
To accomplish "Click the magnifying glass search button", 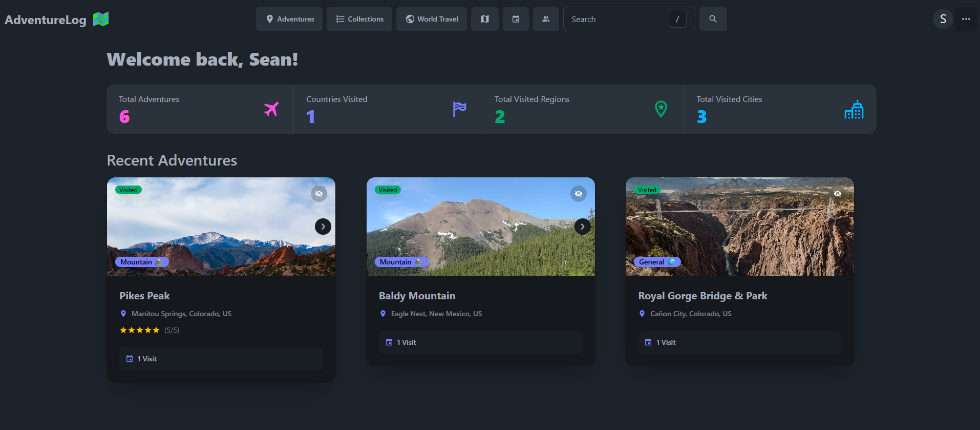I will pos(713,19).
